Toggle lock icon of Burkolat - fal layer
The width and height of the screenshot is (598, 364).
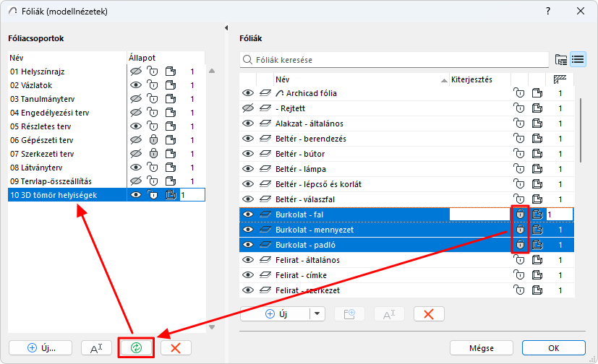click(518, 214)
